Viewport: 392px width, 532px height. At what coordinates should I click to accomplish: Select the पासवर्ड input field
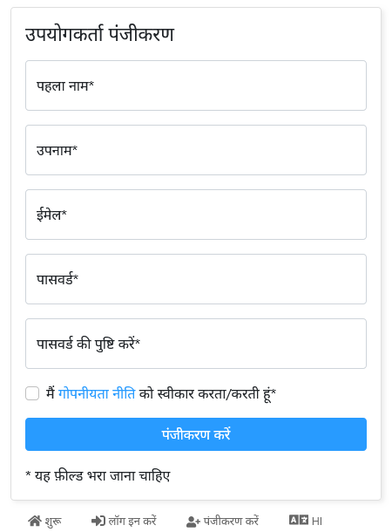pyautogui.click(x=196, y=279)
